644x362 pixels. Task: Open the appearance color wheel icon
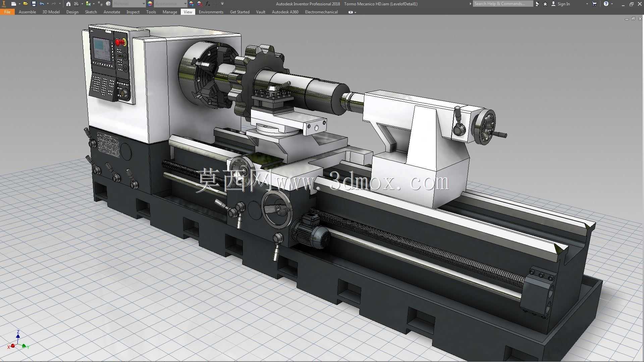tap(150, 4)
